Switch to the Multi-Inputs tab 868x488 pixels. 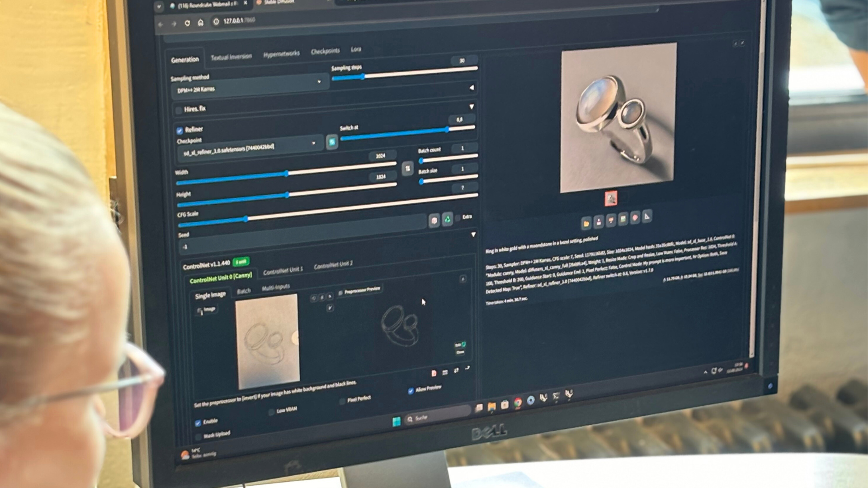pos(276,287)
